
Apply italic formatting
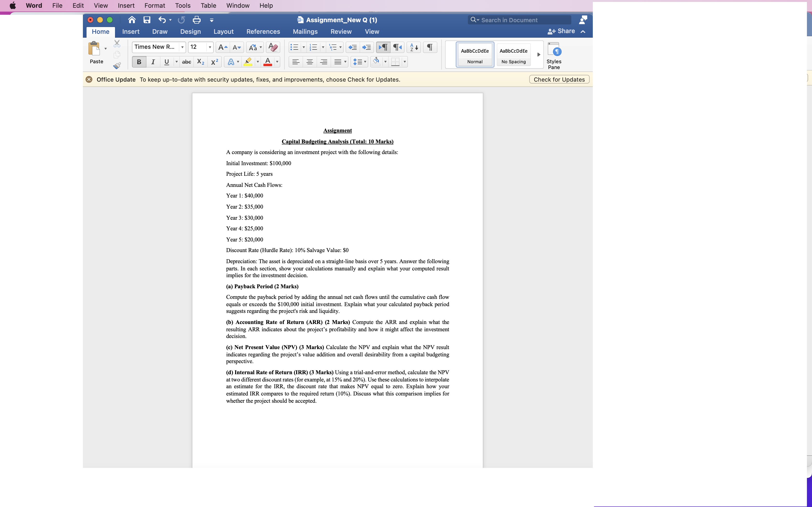[153, 62]
